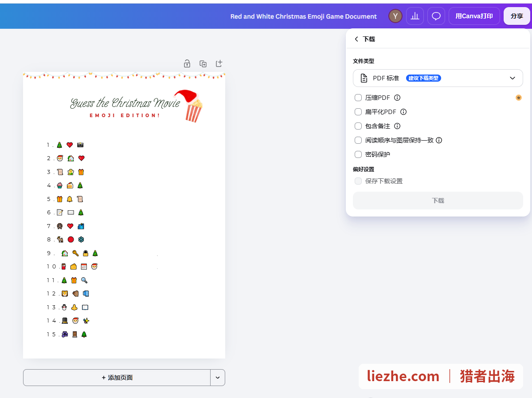Expand the arrow next to 添加页面
532x398 pixels.
[x=218, y=378]
